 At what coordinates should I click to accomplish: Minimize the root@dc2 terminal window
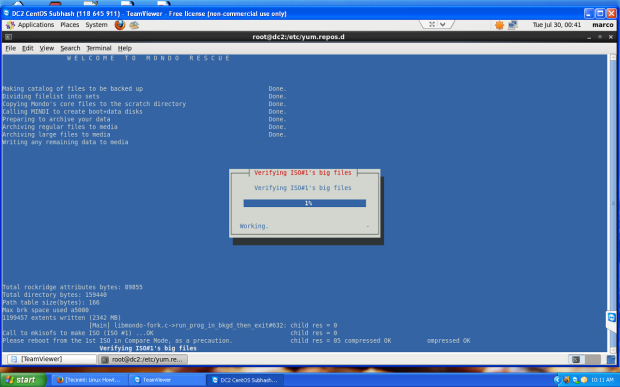click(x=589, y=37)
